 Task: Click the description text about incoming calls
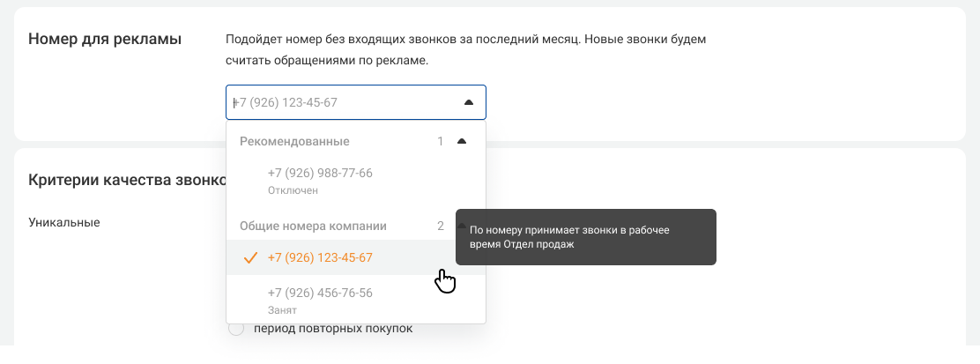pyautogui.click(x=465, y=50)
